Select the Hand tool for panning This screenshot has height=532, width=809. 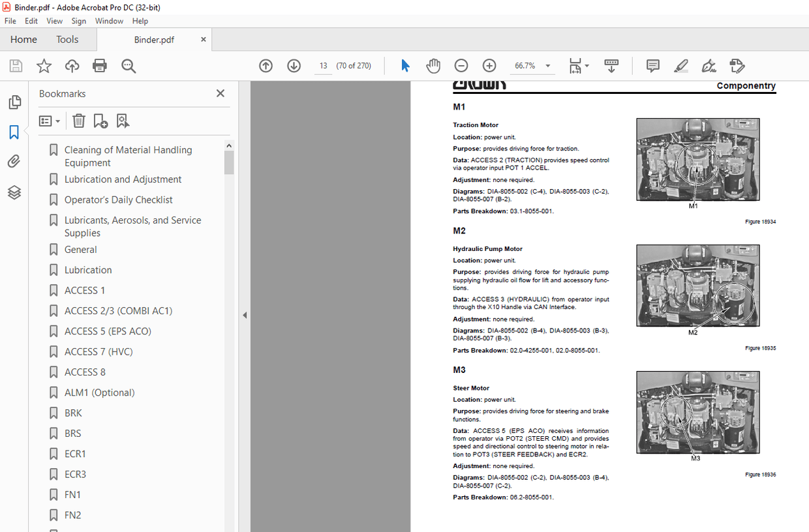pos(433,65)
